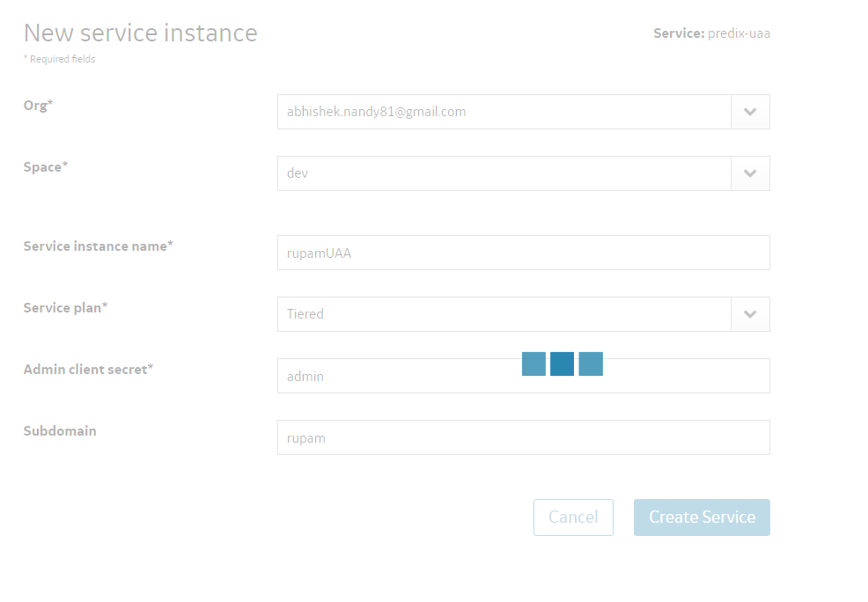Click the left loading indicator square
Viewport: 868px width, 602px height.
click(x=533, y=364)
